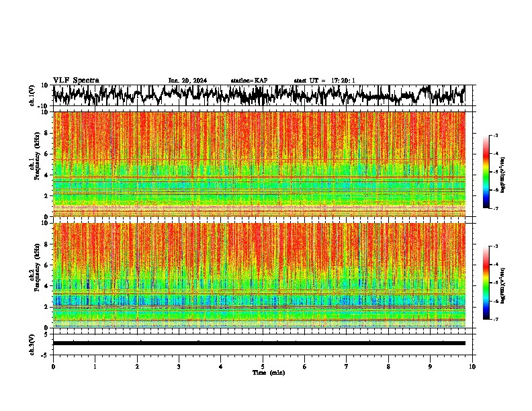Image resolution: width=532 pixels, height=411 pixels.
Task: Click the time axis tick label "9"
Action: pos(430,367)
